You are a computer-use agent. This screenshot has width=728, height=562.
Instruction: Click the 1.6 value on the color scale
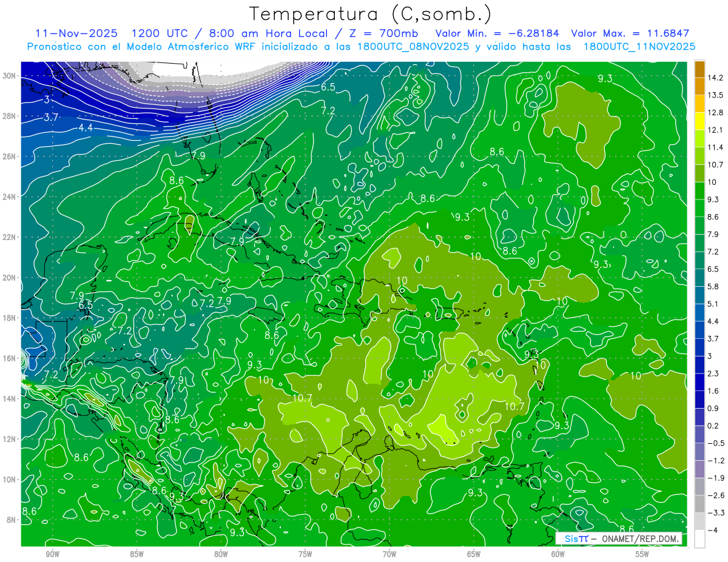(713, 391)
